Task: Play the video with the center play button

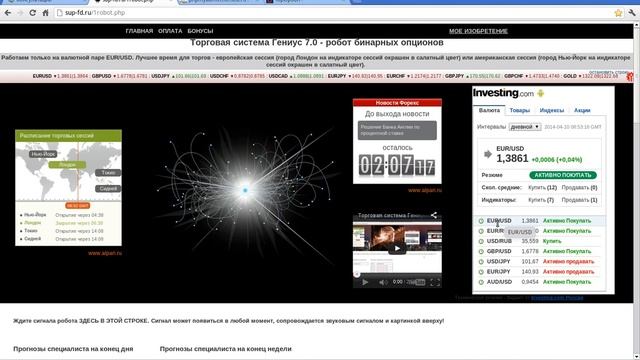Action: tap(397, 248)
